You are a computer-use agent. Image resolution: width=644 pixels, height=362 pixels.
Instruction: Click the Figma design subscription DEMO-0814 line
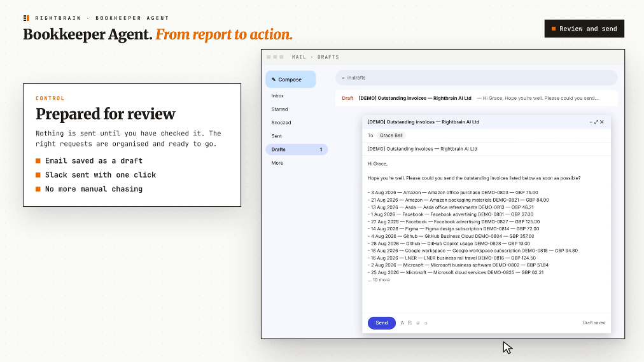click(453, 229)
